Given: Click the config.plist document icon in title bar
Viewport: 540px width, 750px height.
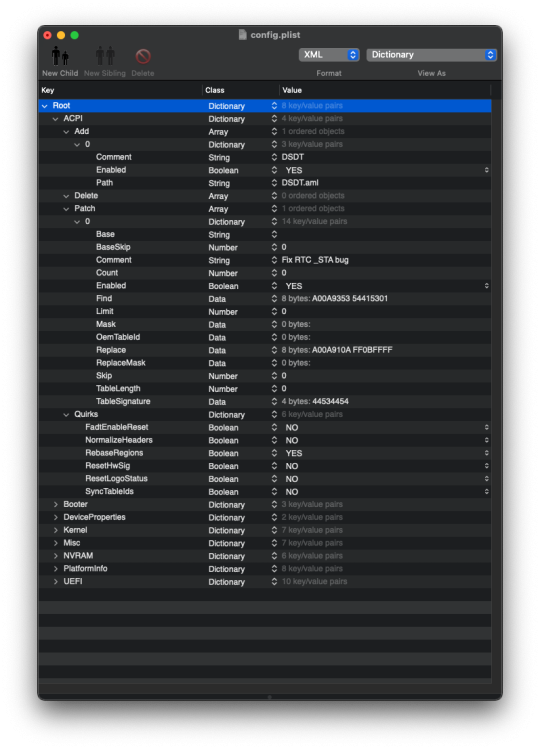Looking at the screenshot, I should click(242, 34).
